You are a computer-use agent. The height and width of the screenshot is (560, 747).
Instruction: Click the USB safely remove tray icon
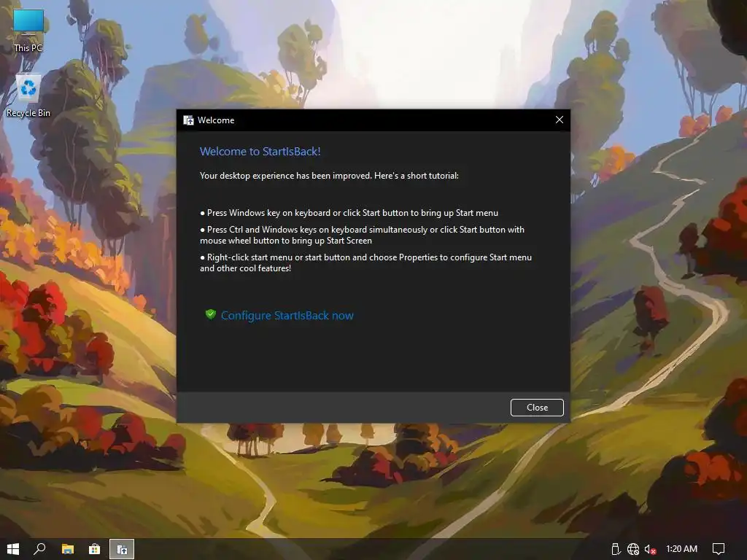click(615, 549)
